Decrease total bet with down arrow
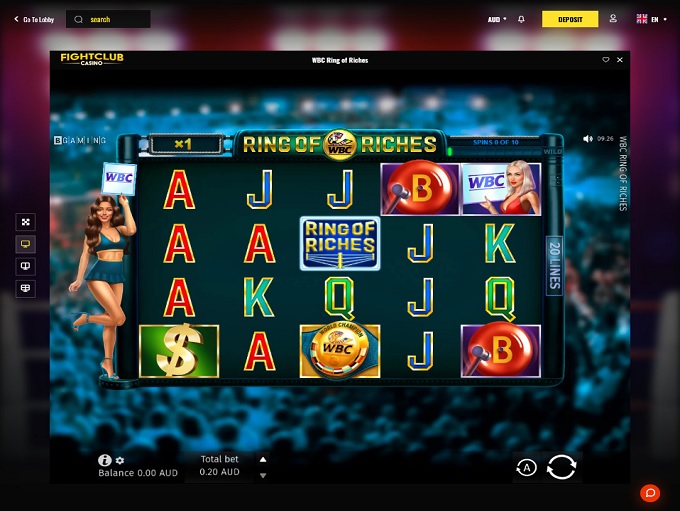The width and height of the screenshot is (680, 511). click(x=263, y=475)
